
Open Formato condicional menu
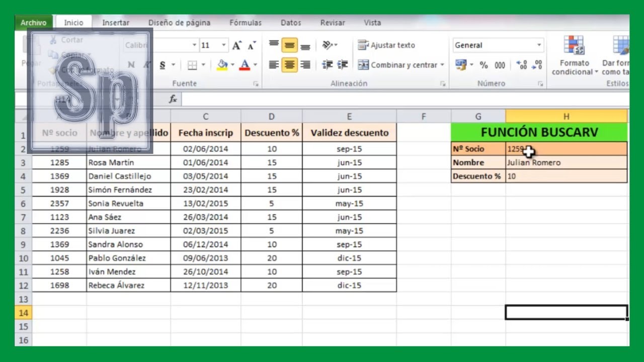[575, 56]
